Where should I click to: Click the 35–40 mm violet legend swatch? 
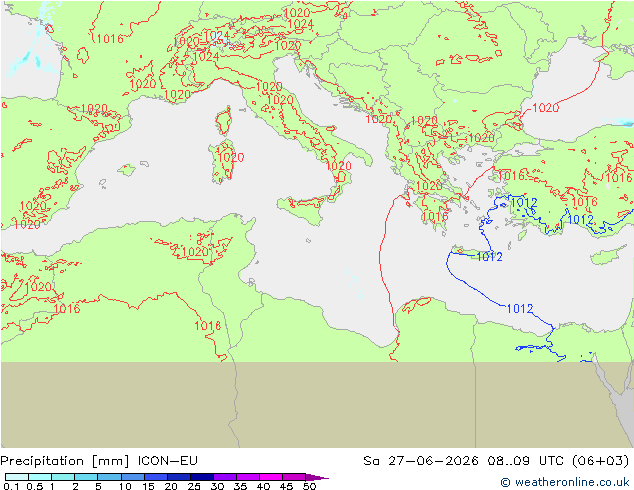coord(247,477)
